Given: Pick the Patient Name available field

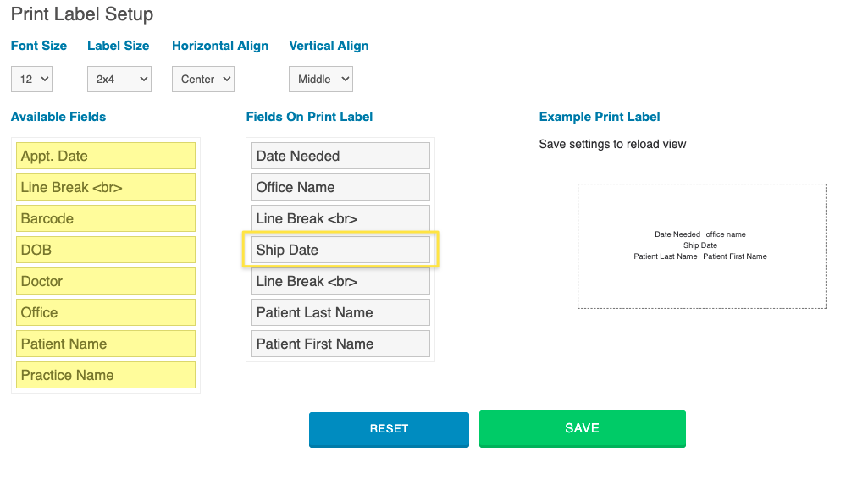Looking at the screenshot, I should (106, 344).
